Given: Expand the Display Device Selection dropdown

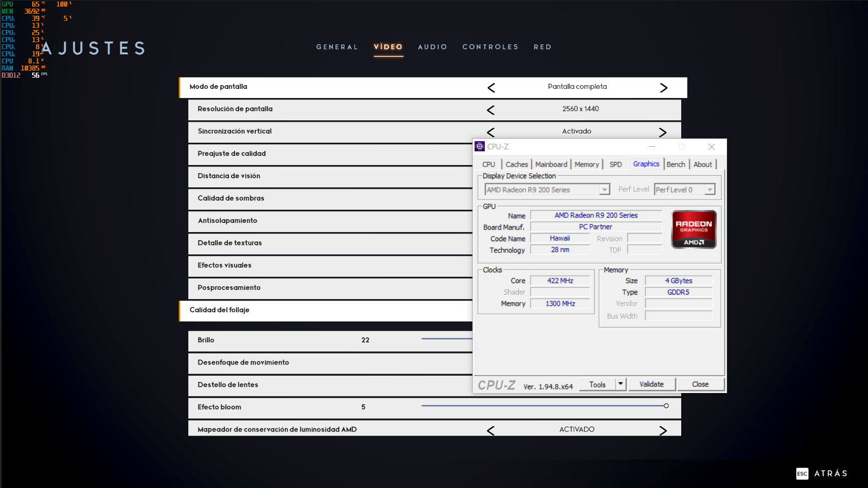Looking at the screenshot, I should [604, 189].
